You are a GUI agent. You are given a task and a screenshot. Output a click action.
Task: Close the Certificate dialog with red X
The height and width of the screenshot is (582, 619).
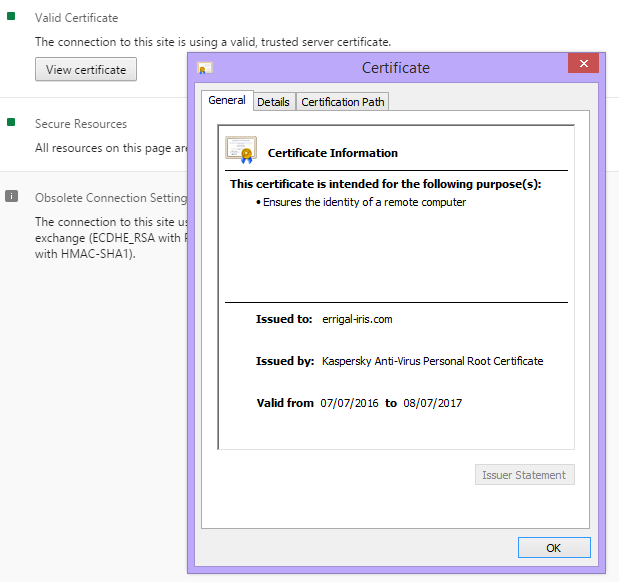coord(583,63)
